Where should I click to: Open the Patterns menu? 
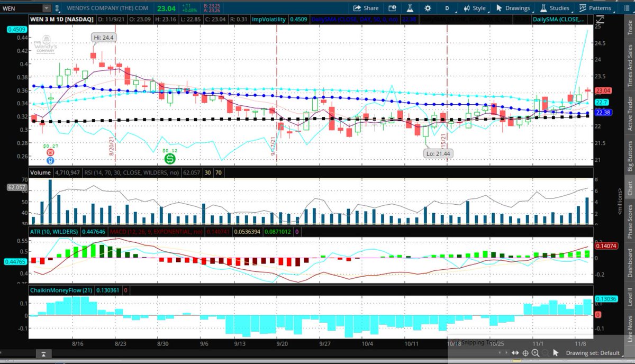[x=595, y=8]
